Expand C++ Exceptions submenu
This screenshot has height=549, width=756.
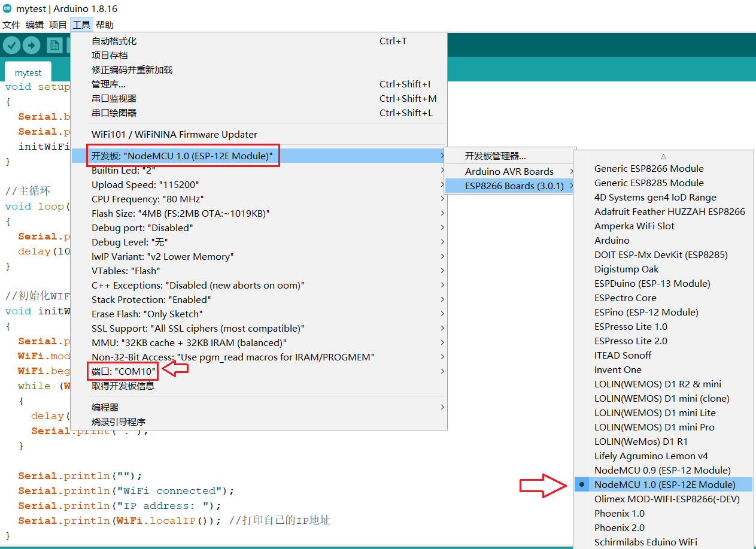(259, 286)
